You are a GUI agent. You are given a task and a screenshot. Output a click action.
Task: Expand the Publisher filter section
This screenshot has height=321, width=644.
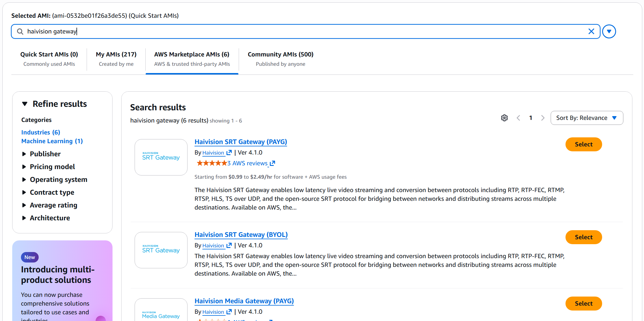45,154
